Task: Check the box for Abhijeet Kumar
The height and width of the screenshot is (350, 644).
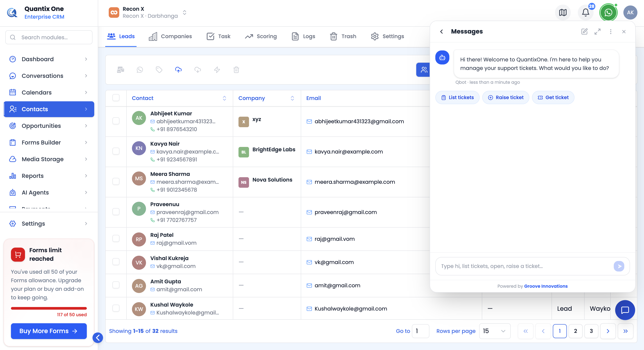Action: click(116, 121)
